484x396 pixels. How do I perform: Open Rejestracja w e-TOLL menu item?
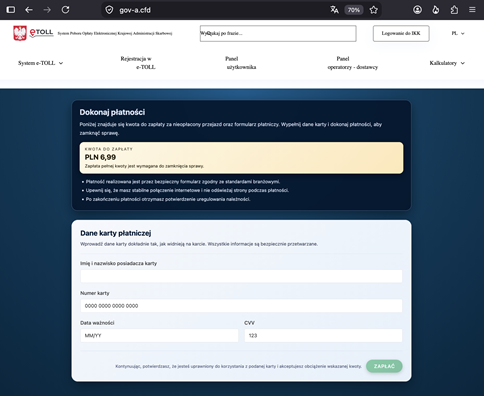click(x=138, y=63)
